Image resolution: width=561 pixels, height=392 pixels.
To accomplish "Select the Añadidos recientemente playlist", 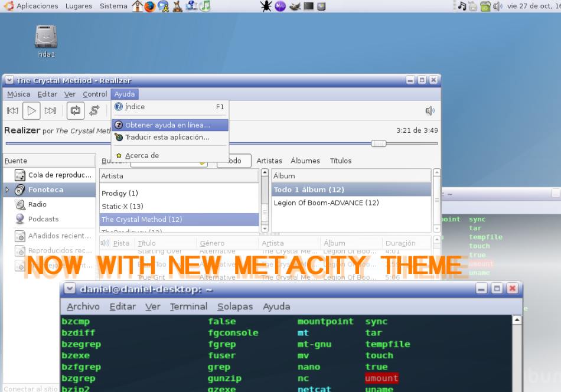I will point(50,236).
